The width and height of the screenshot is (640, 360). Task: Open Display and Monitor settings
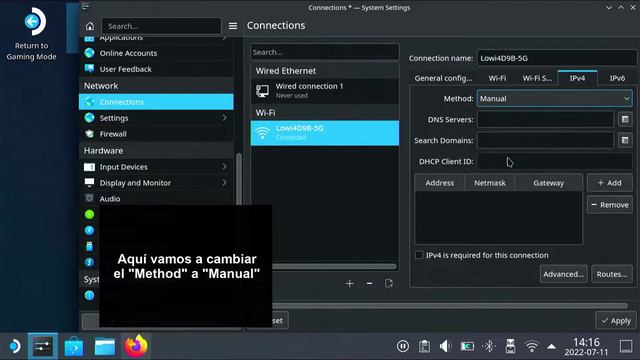(x=156, y=183)
